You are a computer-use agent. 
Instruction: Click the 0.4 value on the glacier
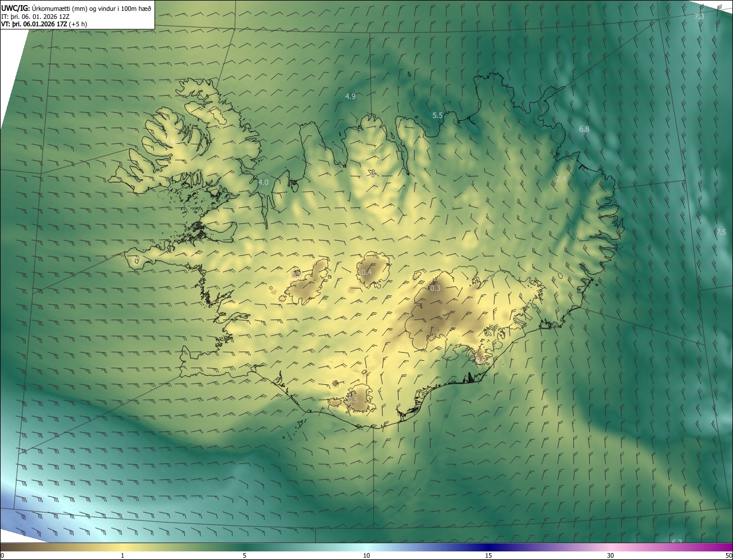point(366,272)
